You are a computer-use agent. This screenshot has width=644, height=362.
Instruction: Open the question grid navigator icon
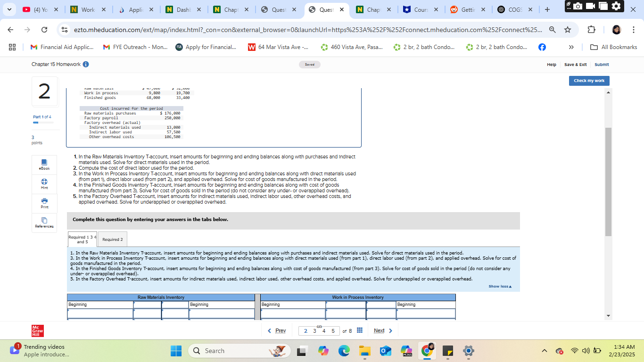360,330
